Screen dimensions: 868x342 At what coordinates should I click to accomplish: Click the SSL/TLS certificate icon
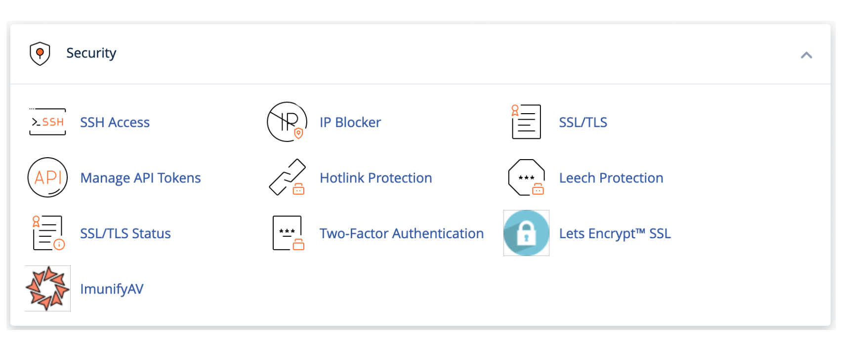point(526,122)
